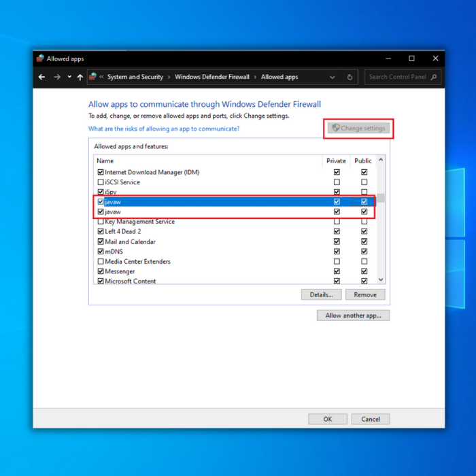This screenshot has width=476, height=476.
Task: Select the Messenger list entry
Action: click(x=235, y=271)
